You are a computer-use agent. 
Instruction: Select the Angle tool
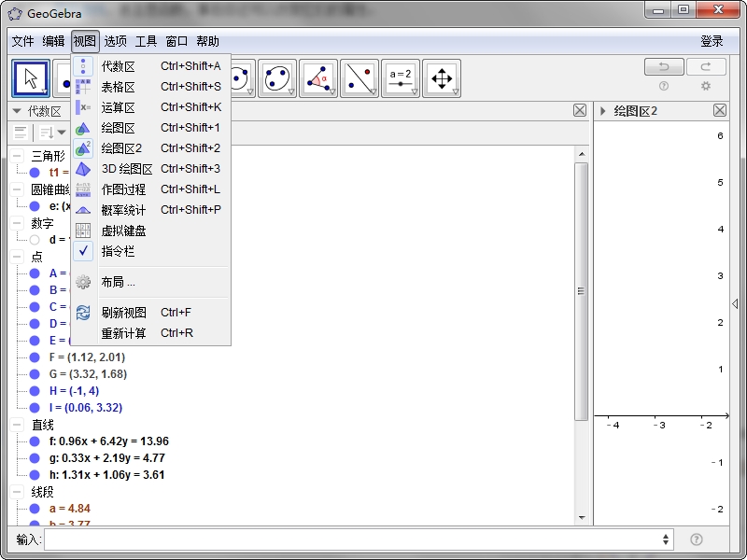(320, 78)
